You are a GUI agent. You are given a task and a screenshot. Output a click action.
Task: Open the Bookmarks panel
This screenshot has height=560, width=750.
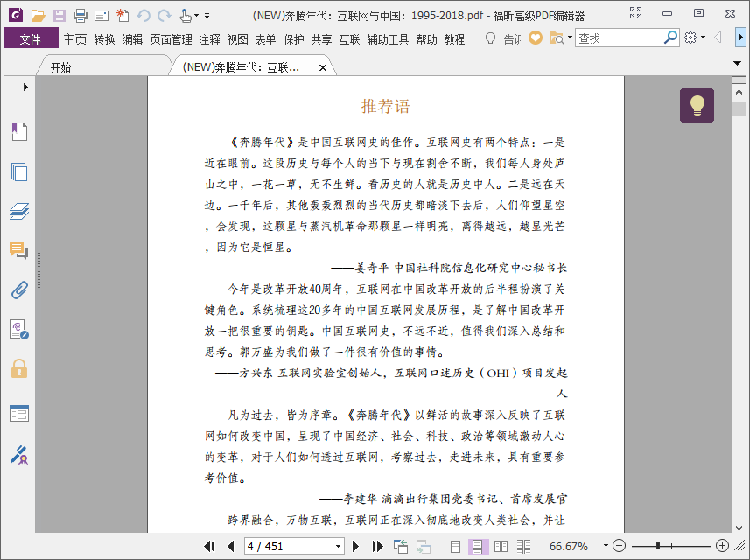[x=19, y=131]
